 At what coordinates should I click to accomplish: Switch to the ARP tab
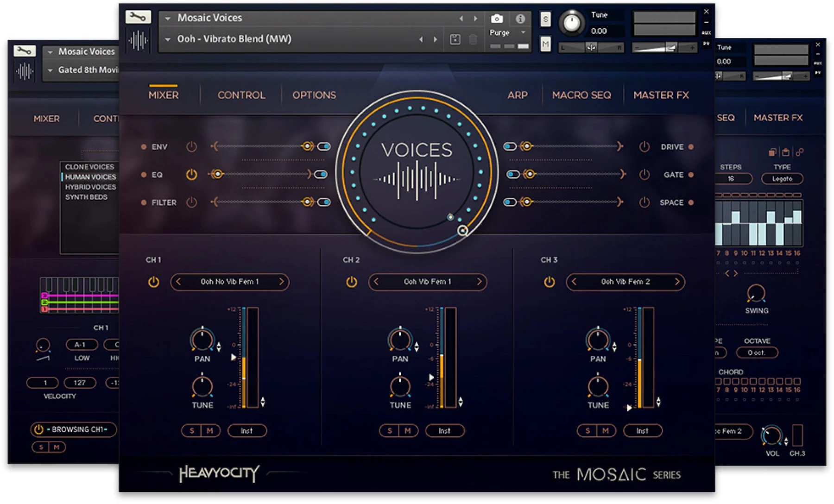click(518, 95)
